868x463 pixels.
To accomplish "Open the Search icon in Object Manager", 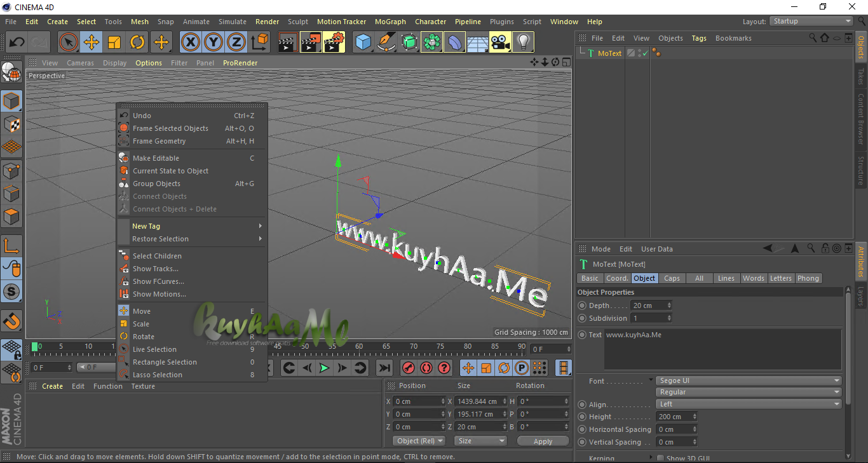I will [813, 38].
